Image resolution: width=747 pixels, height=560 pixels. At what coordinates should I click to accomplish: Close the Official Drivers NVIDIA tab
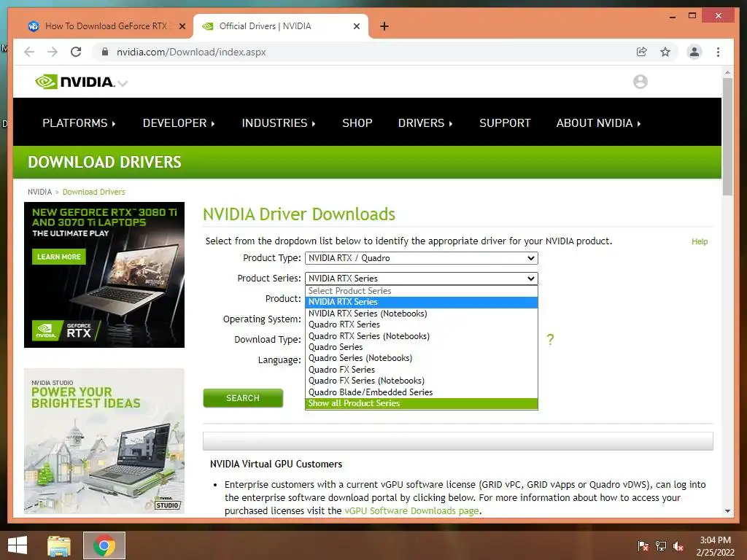[x=356, y=26]
